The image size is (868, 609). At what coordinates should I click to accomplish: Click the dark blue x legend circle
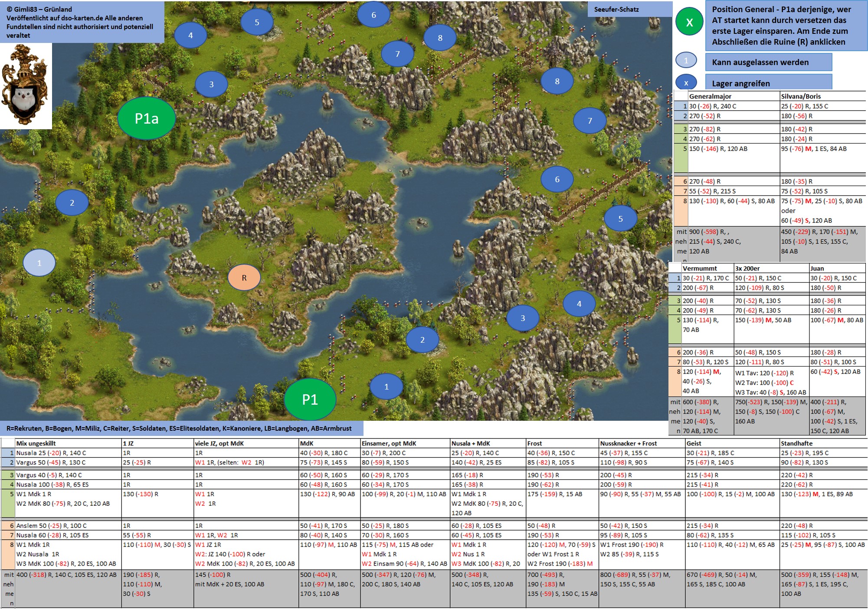tap(686, 83)
